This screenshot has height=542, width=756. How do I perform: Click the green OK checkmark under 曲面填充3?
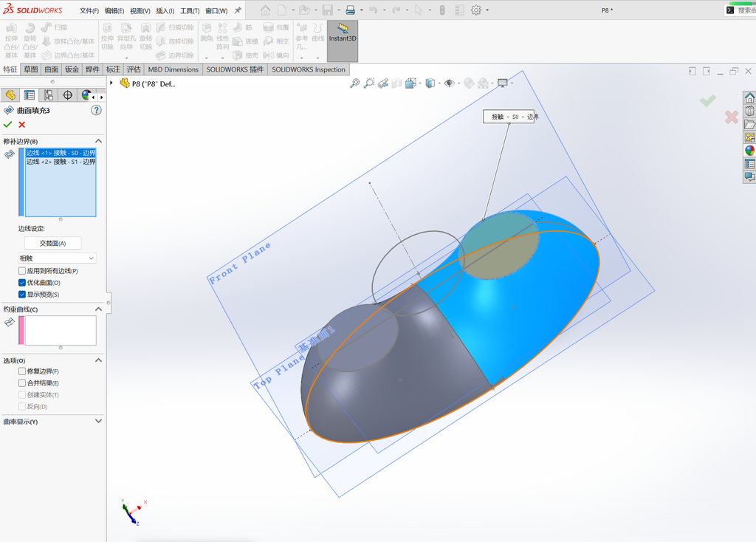(x=7, y=124)
